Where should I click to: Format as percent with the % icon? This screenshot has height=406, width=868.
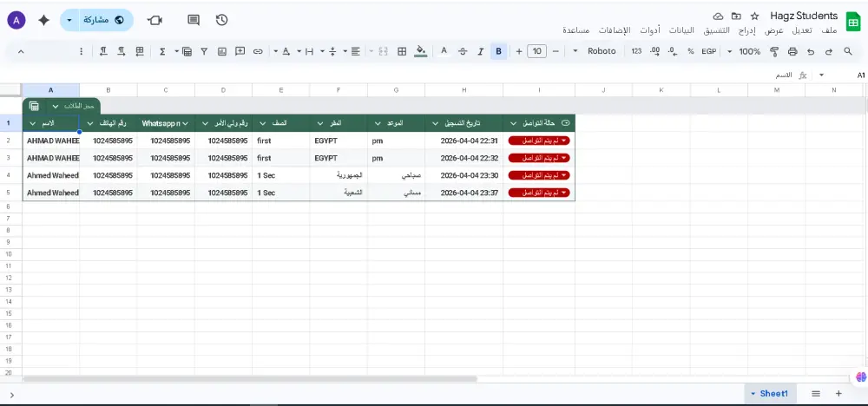(x=690, y=51)
